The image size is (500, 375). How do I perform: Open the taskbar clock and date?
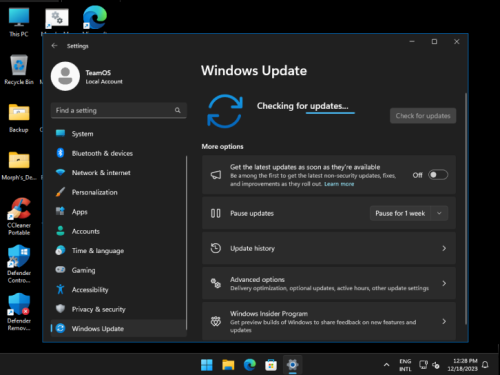tap(462, 365)
